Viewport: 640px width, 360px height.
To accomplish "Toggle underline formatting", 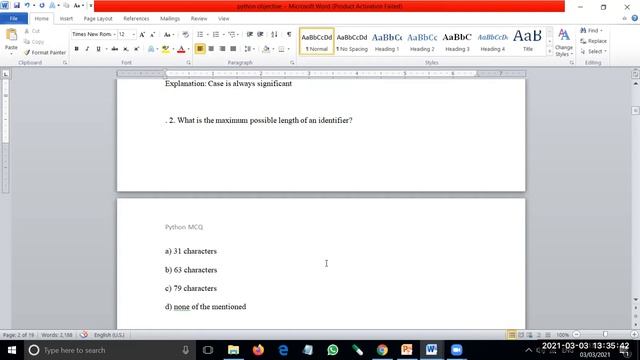I will [98, 49].
